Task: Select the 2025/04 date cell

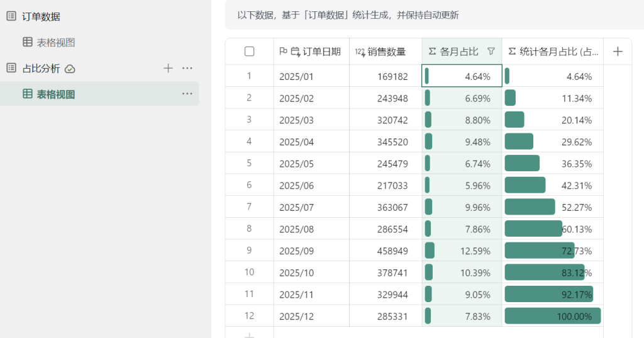Action: point(312,142)
